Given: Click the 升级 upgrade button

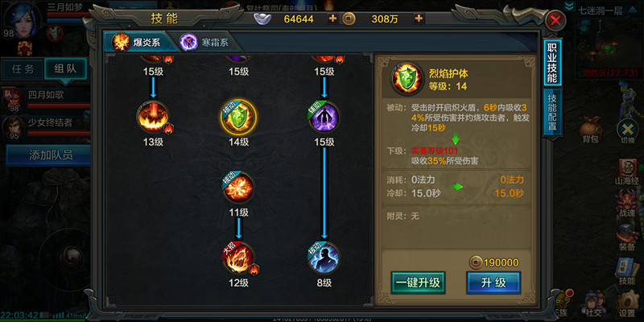Looking at the screenshot, I should point(493,283).
